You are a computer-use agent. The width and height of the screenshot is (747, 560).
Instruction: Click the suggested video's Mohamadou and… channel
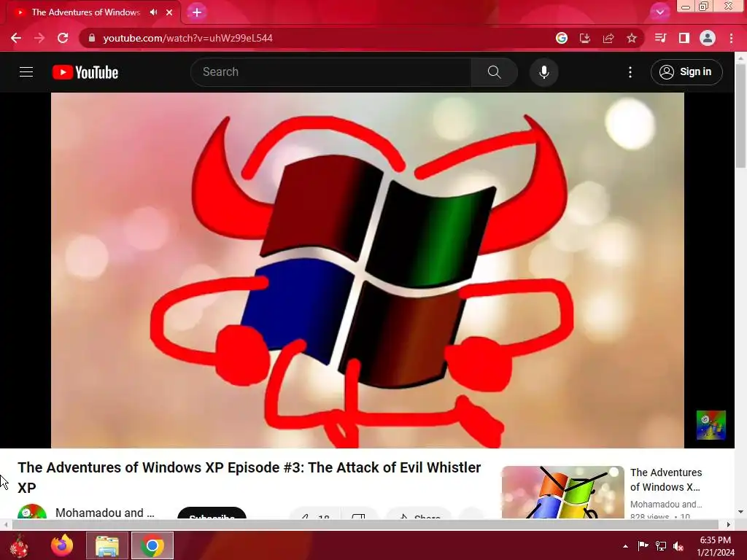pos(666,505)
